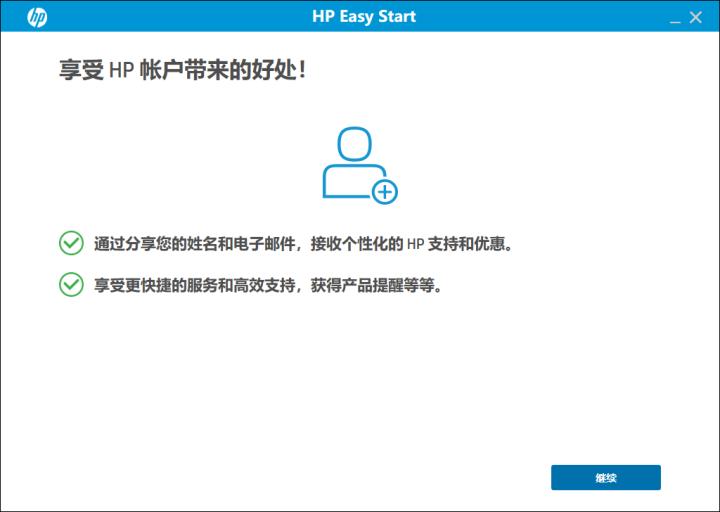Close the HP Easy Start window
720x512 pixels.
point(696,17)
